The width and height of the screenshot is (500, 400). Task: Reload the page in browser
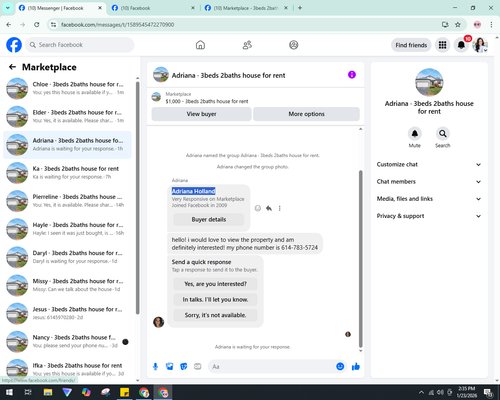point(37,25)
